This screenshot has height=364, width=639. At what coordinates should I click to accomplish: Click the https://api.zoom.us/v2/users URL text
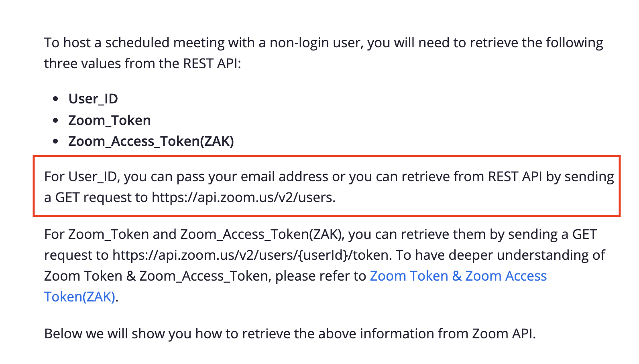pos(242,197)
